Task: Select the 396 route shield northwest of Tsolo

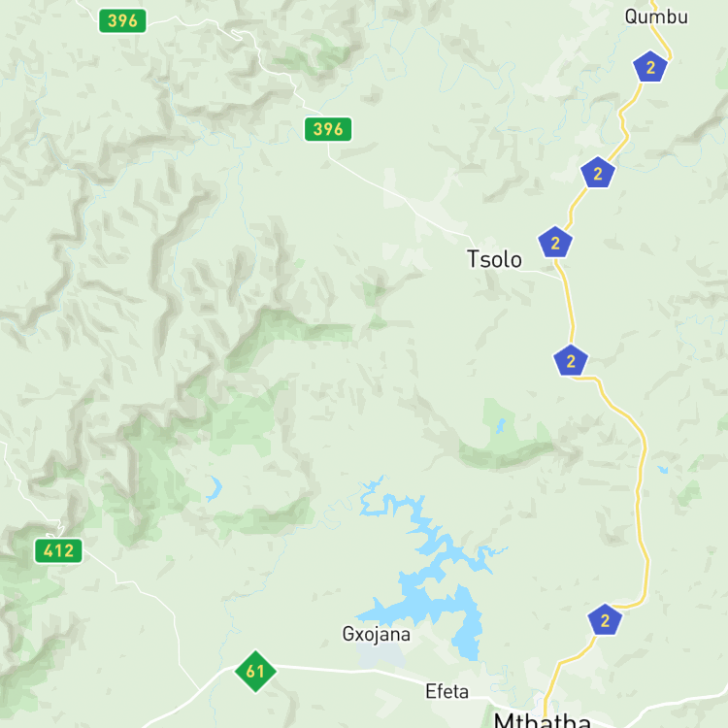Action: pyautogui.click(x=328, y=129)
